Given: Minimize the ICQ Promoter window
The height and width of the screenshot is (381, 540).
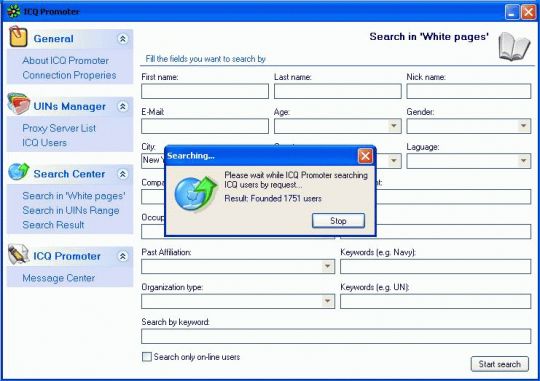Looking at the screenshot, I should point(512,12).
